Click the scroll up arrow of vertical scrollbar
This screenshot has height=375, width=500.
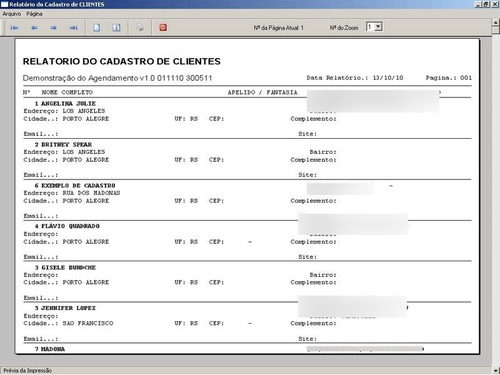tap(496, 22)
